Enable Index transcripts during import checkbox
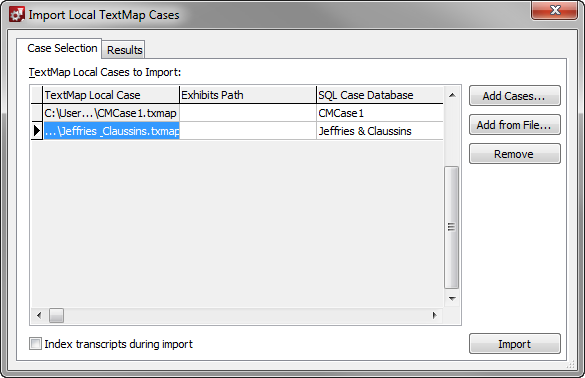Viewport: 585px width, 378px height. (35, 344)
